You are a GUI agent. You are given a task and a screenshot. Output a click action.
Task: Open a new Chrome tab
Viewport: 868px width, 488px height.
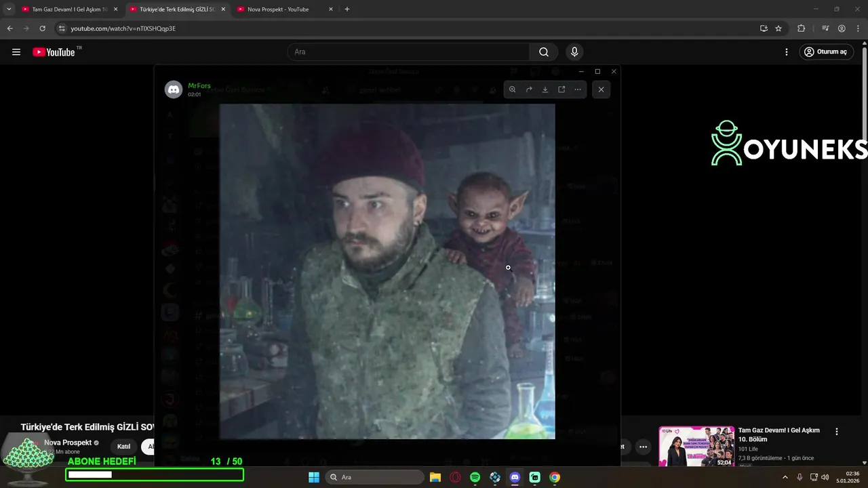[x=347, y=9]
